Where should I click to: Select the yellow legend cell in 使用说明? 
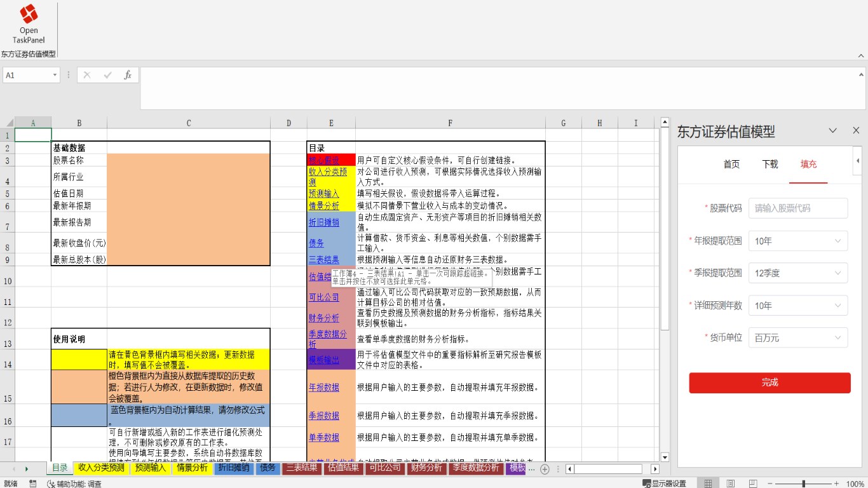(79, 360)
